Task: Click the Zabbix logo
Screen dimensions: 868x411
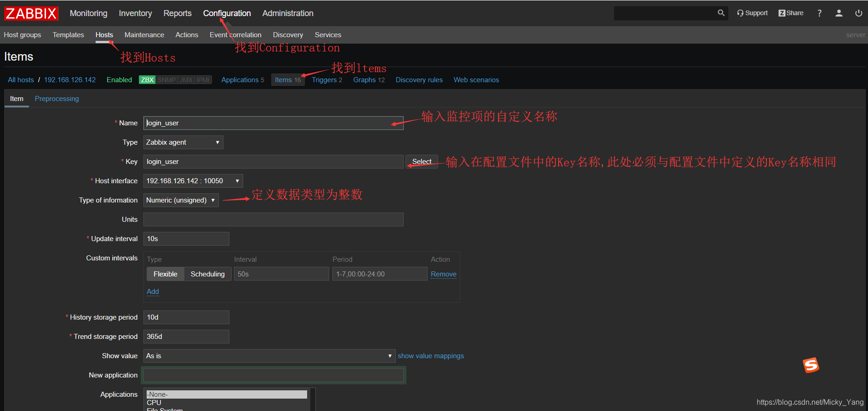Action: [31, 13]
